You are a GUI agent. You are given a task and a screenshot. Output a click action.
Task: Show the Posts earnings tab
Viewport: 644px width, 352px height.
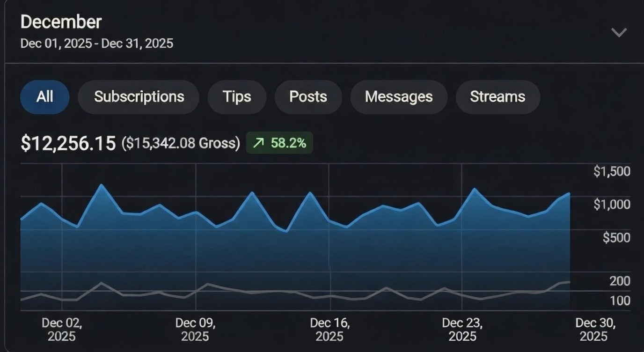pos(308,97)
